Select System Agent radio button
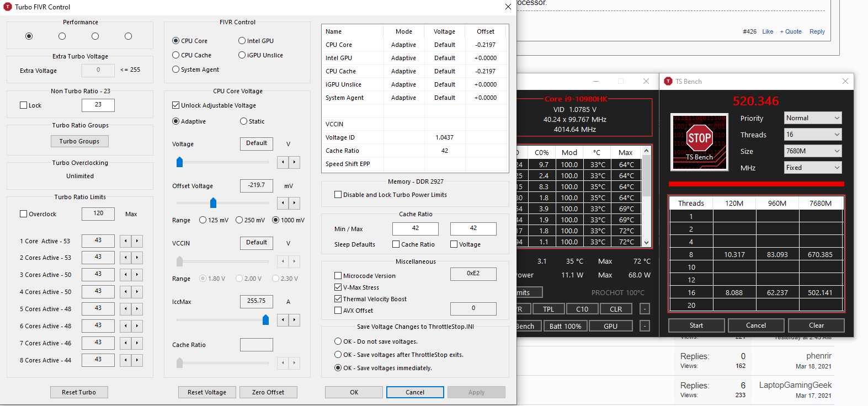 tap(195, 70)
